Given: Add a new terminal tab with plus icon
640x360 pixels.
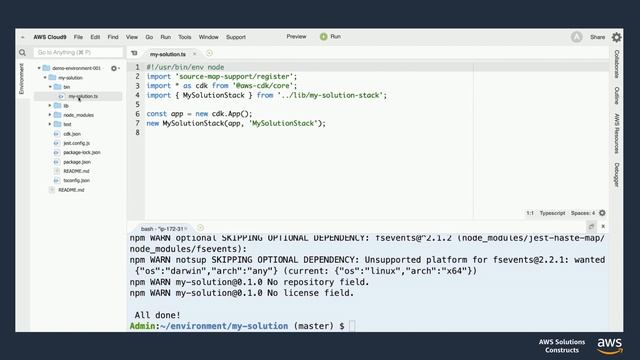Looking at the screenshot, I should pos(200,228).
